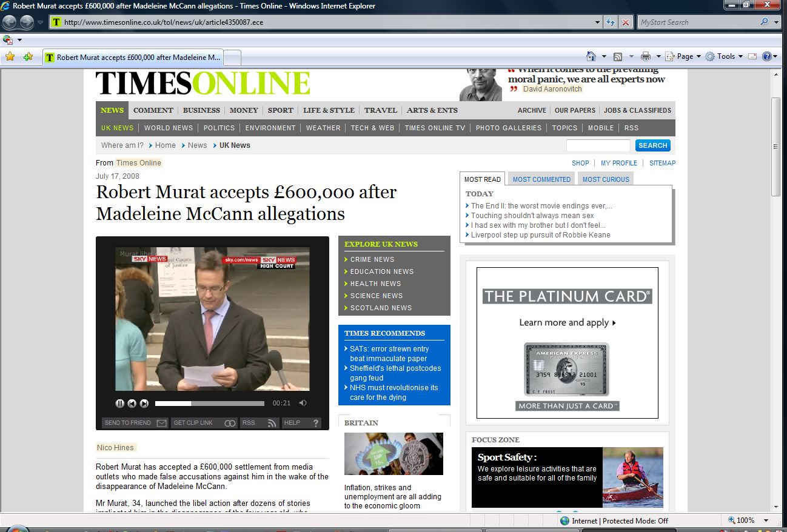The image size is (787, 532).
Task: Stop page loading with red X
Action: [x=626, y=22]
